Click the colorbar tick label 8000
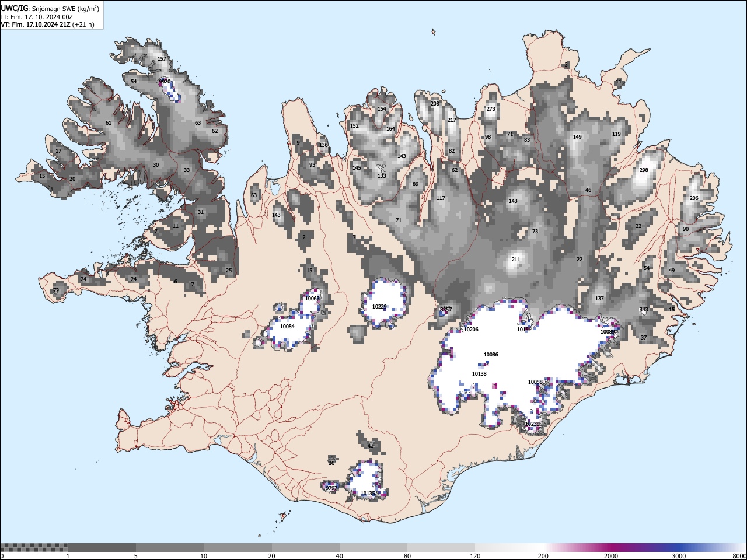747x560 pixels. pos(739,556)
